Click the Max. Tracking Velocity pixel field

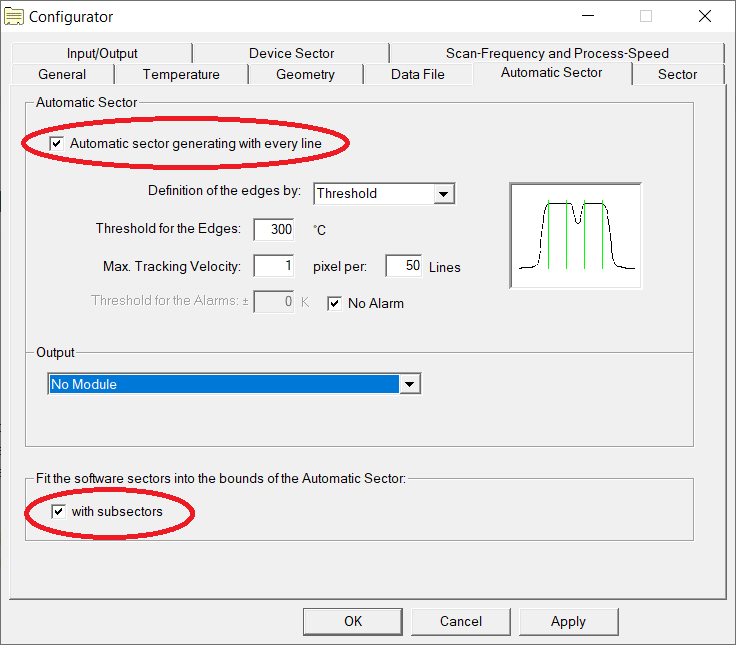[274, 266]
